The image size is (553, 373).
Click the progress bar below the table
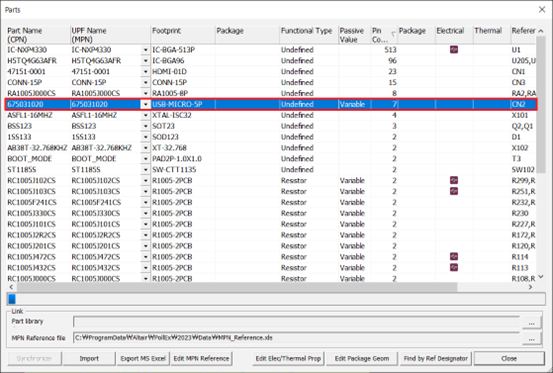[x=276, y=299]
